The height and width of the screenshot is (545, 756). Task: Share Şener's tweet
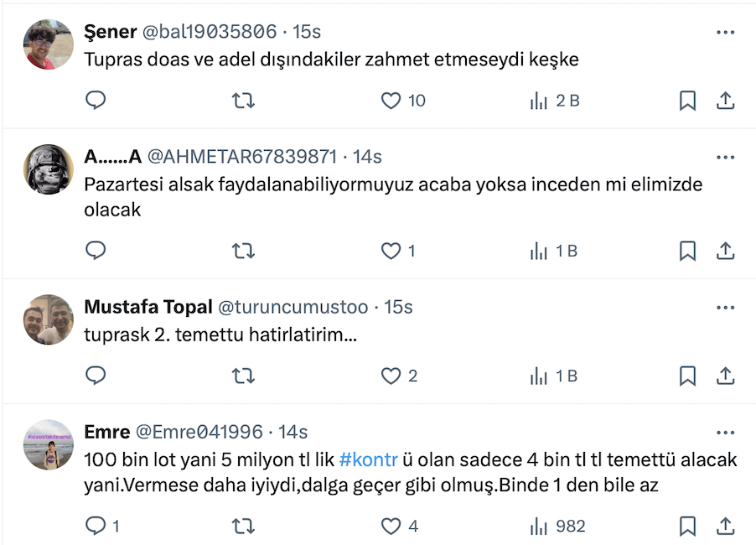[726, 101]
